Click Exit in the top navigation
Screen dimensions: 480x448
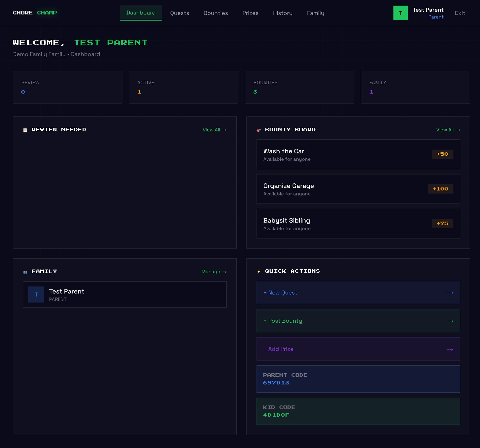click(460, 13)
